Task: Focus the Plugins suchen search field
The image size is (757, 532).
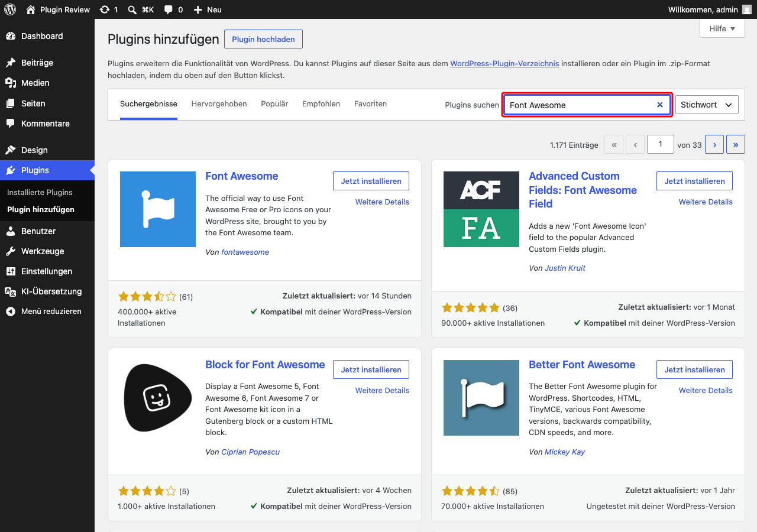Action: (587, 105)
